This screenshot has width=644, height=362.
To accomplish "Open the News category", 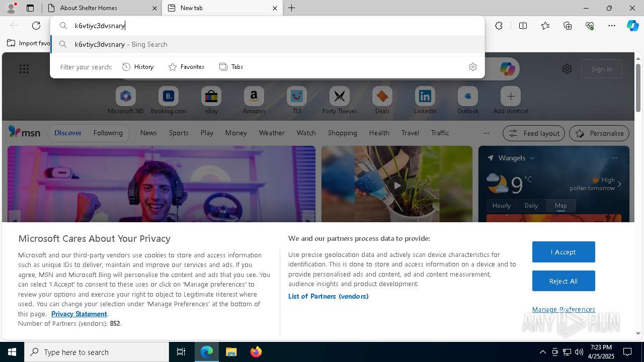I will [148, 133].
